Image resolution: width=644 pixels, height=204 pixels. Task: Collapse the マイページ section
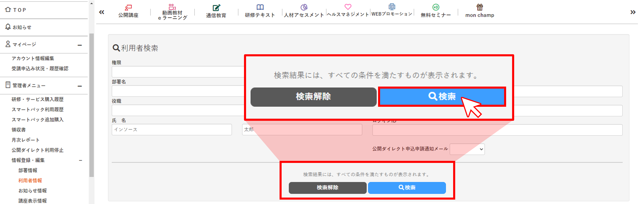tap(80, 45)
